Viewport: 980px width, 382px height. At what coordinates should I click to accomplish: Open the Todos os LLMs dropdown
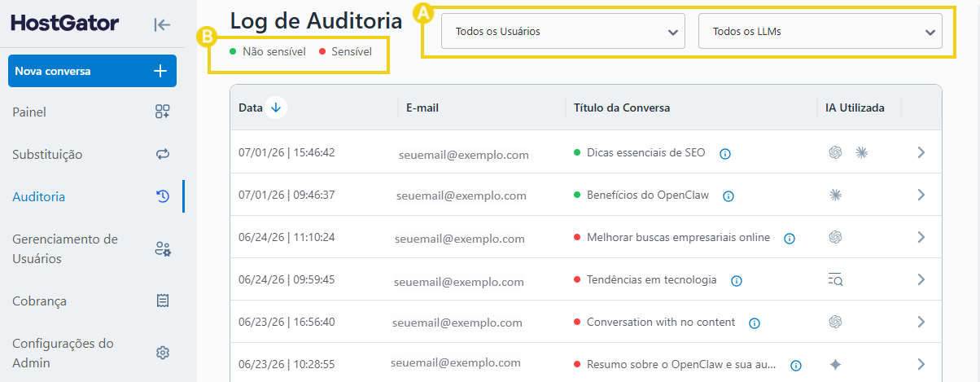[x=820, y=32]
